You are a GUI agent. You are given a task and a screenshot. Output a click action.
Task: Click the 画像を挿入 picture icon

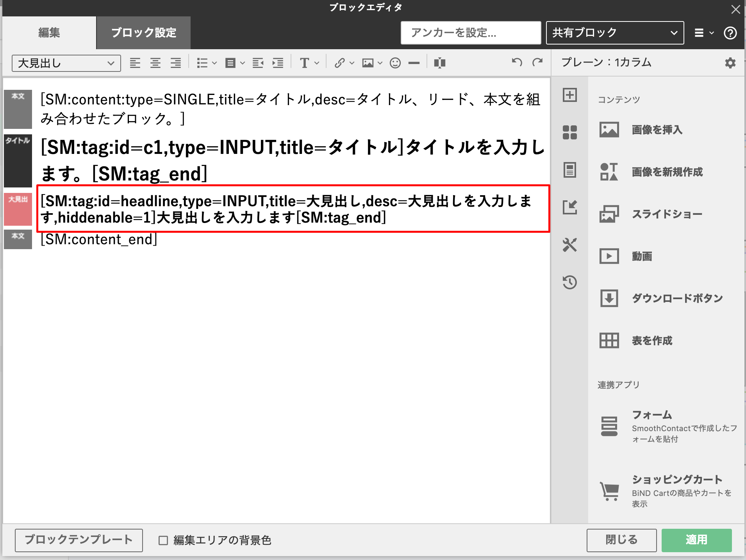point(609,130)
